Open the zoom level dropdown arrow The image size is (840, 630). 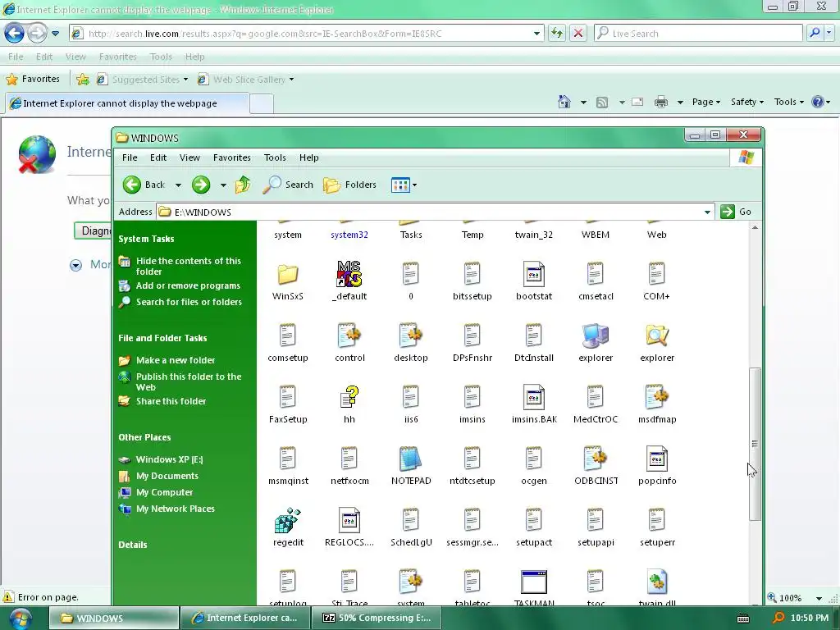(x=819, y=598)
